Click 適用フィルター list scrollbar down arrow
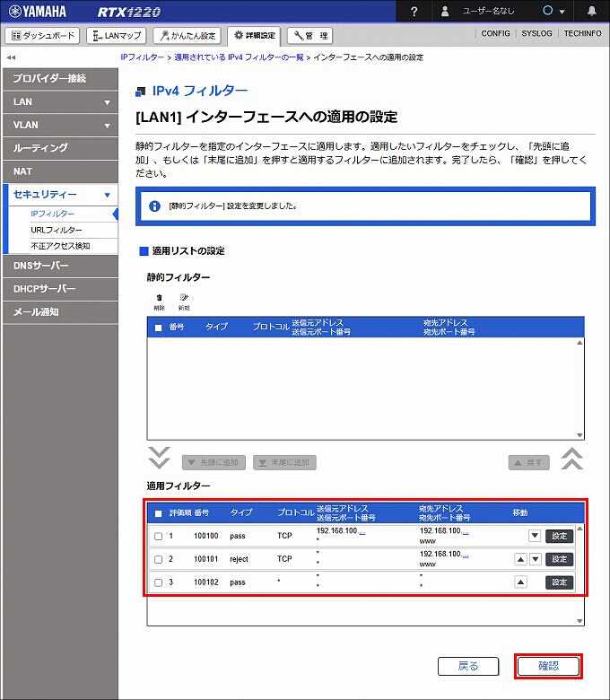This screenshot has width=610, height=700. pyautogui.click(x=579, y=621)
